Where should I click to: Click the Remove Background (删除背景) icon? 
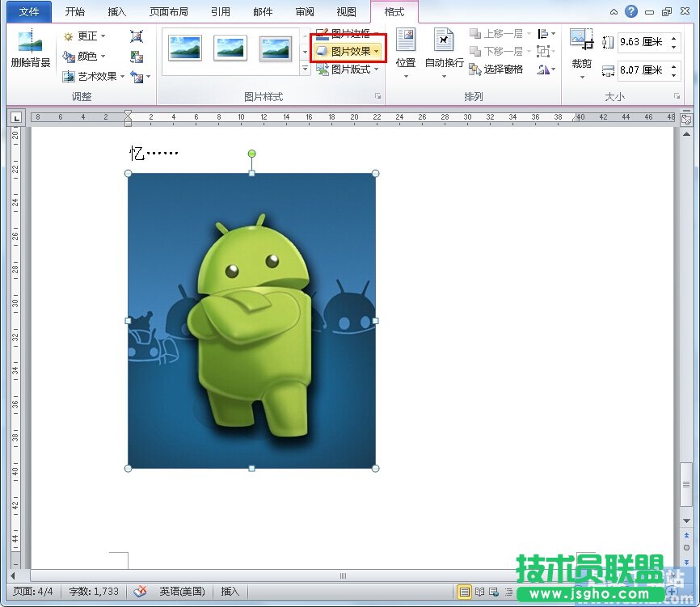(x=31, y=47)
